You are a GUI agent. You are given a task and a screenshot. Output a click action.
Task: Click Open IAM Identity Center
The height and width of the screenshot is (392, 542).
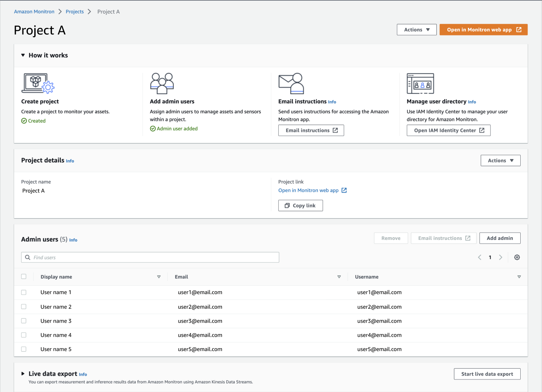[448, 130]
